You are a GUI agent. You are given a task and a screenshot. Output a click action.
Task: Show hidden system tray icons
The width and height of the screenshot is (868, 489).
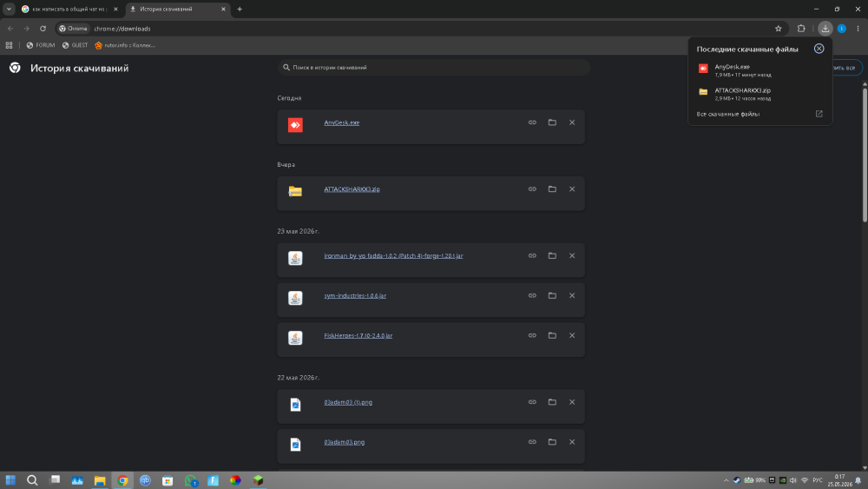tap(726, 480)
